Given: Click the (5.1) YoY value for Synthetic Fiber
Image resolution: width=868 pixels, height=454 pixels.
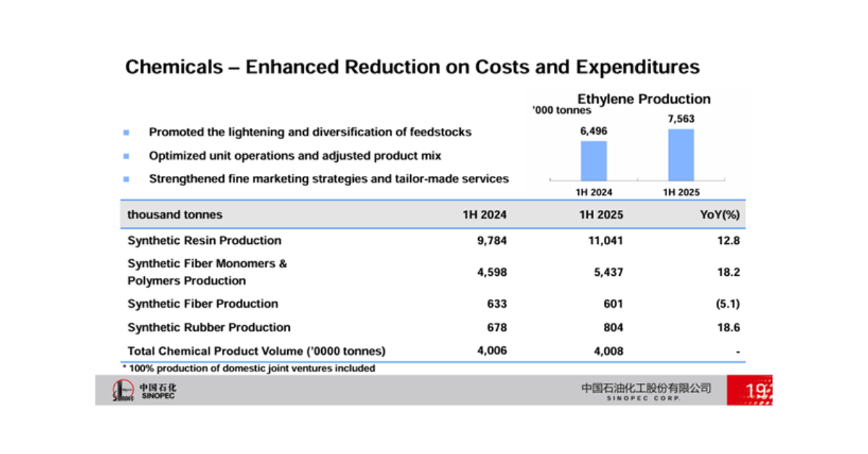Looking at the screenshot, I should 726,304.
